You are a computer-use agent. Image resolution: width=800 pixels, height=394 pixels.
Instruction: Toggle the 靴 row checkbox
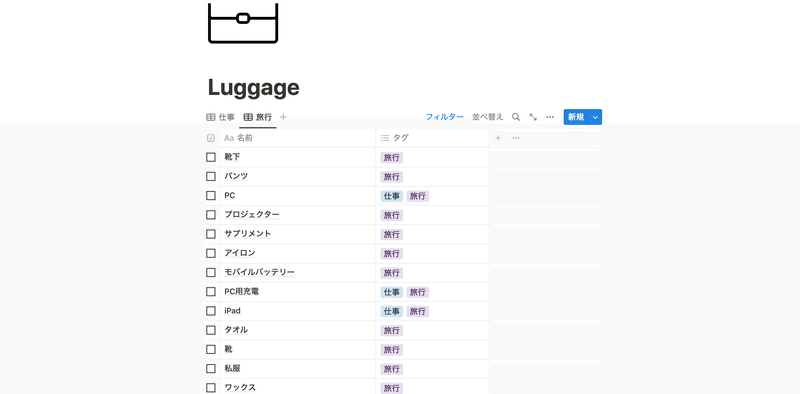[211, 349]
